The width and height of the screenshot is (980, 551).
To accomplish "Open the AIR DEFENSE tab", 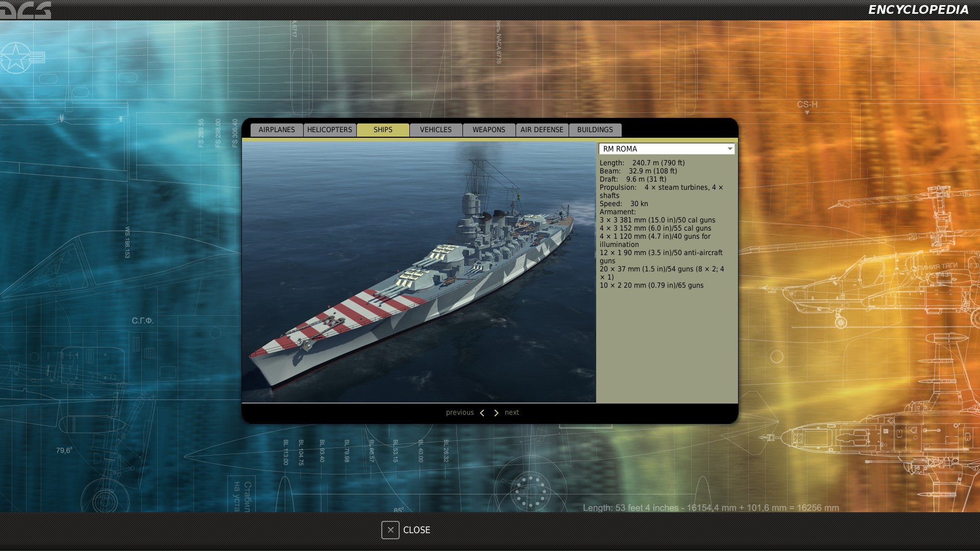I will point(542,130).
